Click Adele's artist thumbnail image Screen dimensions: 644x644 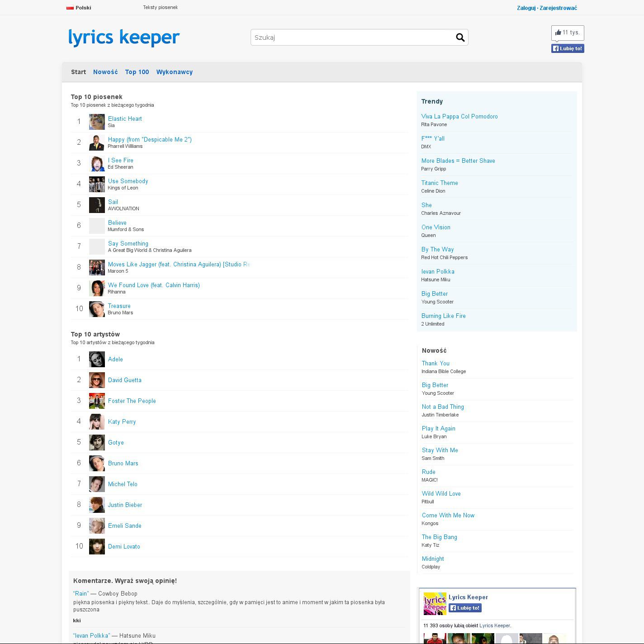click(x=97, y=360)
